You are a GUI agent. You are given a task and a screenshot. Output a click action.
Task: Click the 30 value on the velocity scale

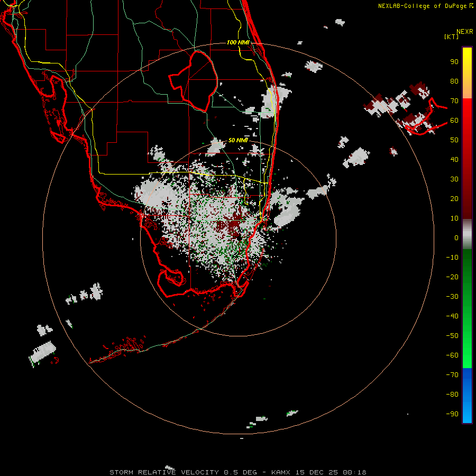click(454, 179)
